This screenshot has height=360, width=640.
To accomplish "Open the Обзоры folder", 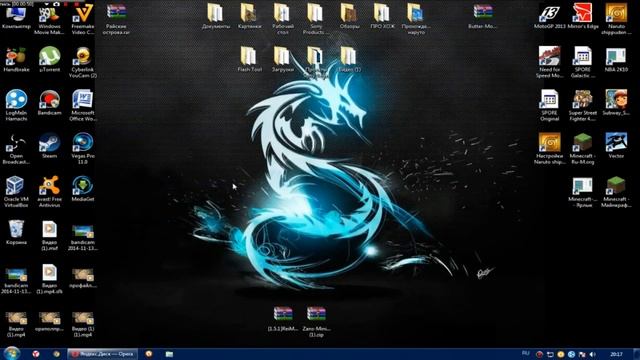I will point(349,17).
